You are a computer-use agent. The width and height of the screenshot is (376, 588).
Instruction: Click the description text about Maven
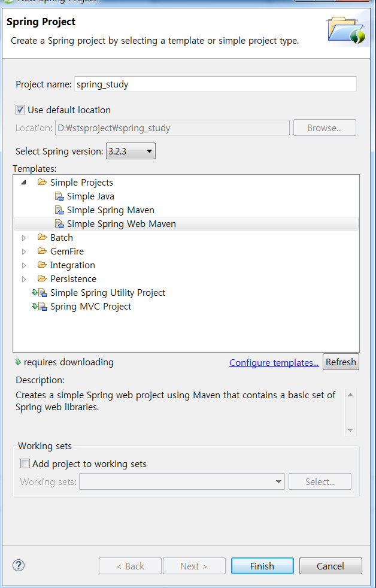point(175,401)
